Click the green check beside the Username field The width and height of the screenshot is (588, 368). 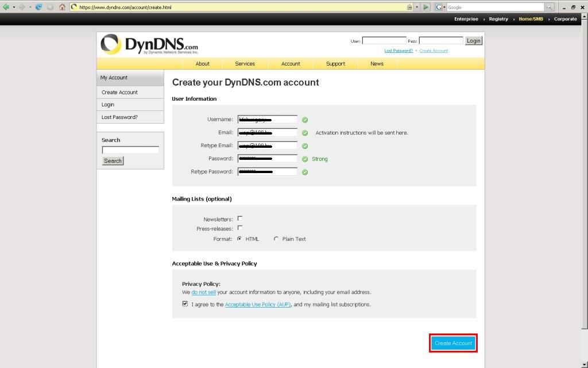(305, 120)
